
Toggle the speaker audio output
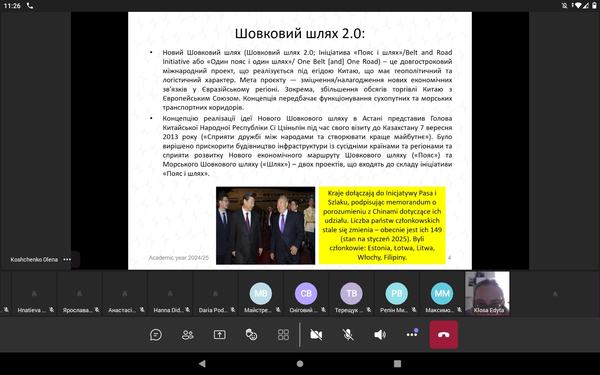pyautogui.click(x=380, y=335)
